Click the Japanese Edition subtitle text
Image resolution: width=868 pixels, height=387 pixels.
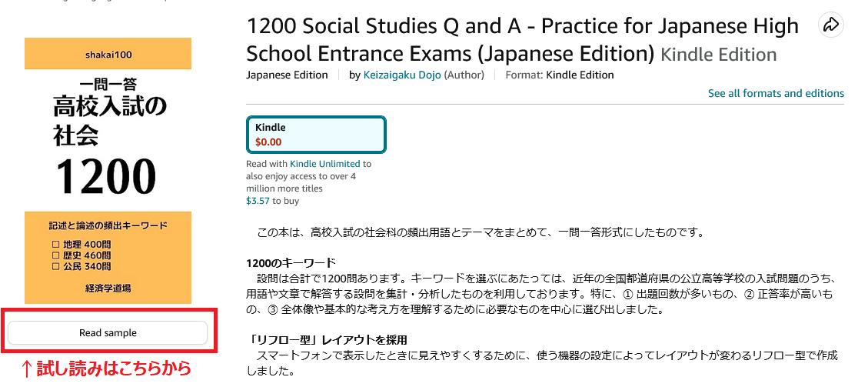click(287, 75)
